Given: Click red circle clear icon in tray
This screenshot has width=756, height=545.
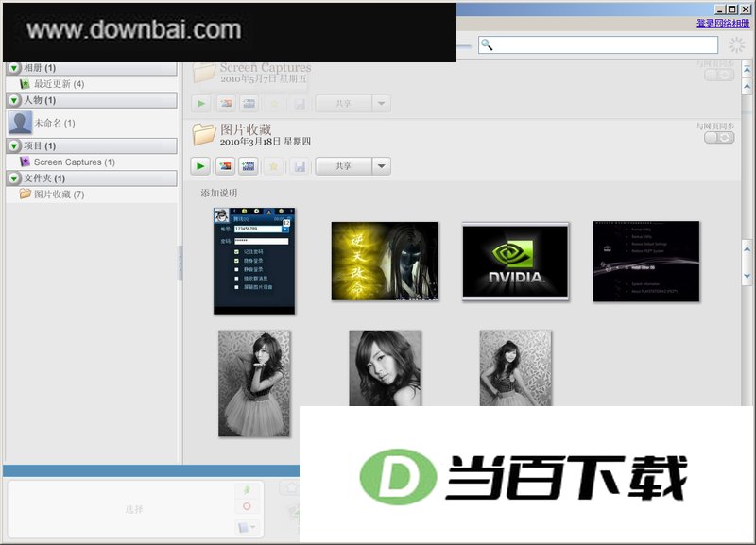Looking at the screenshot, I should pos(247,506).
